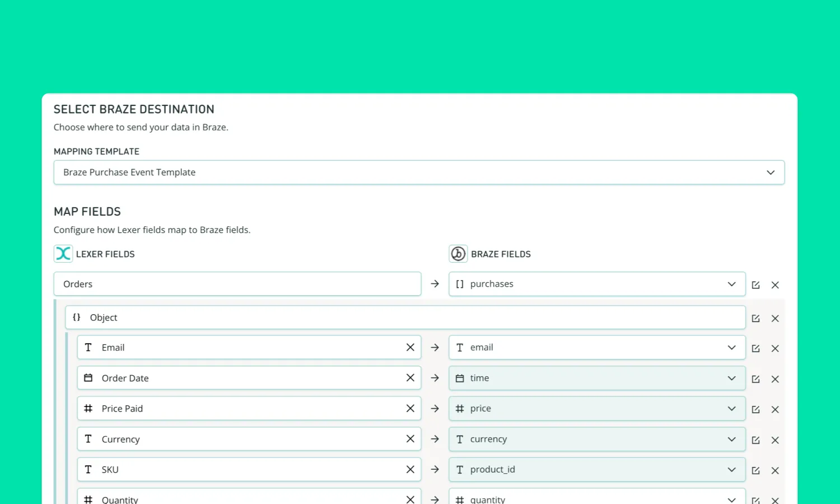Click the Email lexer field
Image resolution: width=840 pixels, height=504 pixels.
[249, 348]
